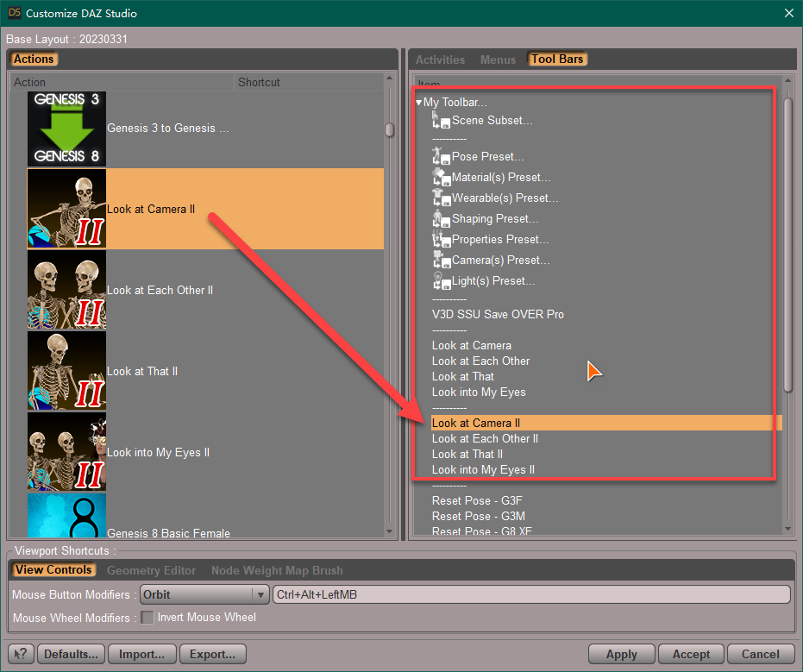Select the Scene Subset... text entry
Viewport: 803px width, 672px height.
tap(492, 121)
